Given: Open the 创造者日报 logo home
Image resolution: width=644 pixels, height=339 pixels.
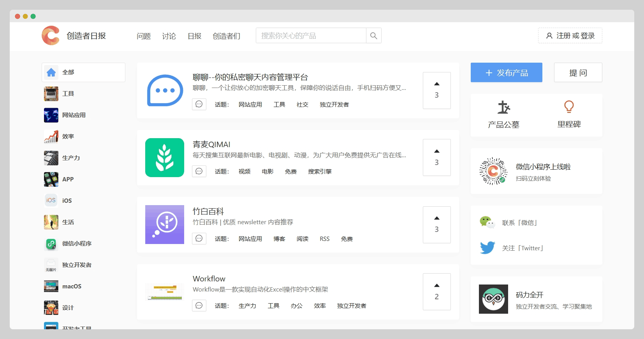Looking at the screenshot, I should pyautogui.click(x=51, y=36).
